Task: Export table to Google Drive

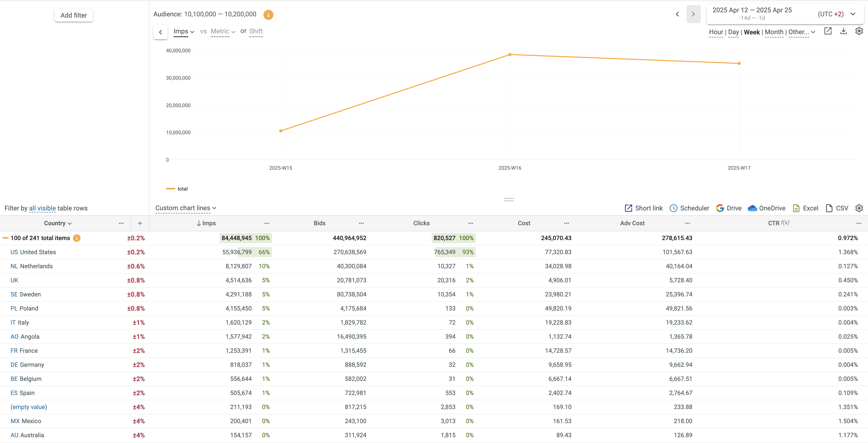Action: (x=729, y=208)
